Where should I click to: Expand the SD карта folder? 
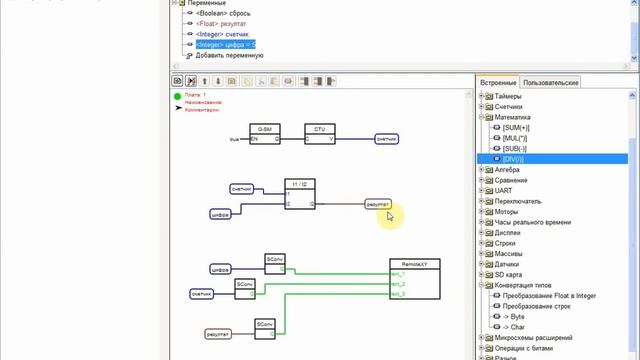coord(481,275)
